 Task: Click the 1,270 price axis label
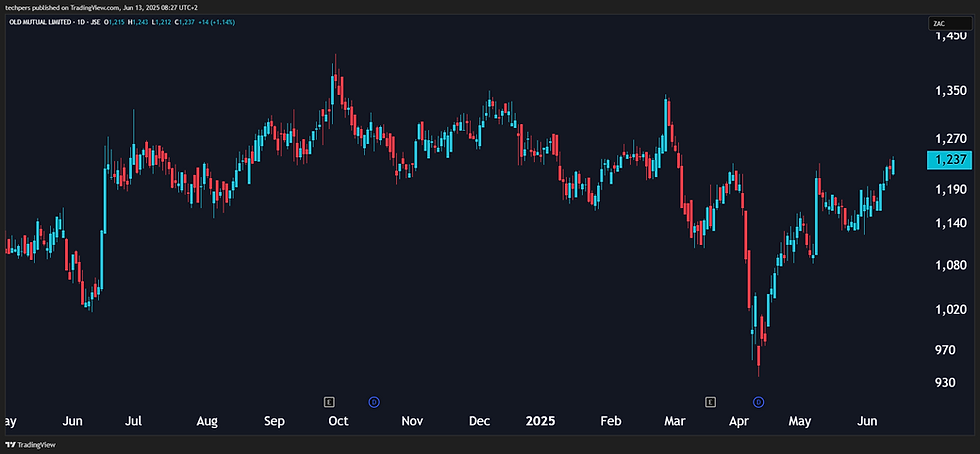click(951, 139)
